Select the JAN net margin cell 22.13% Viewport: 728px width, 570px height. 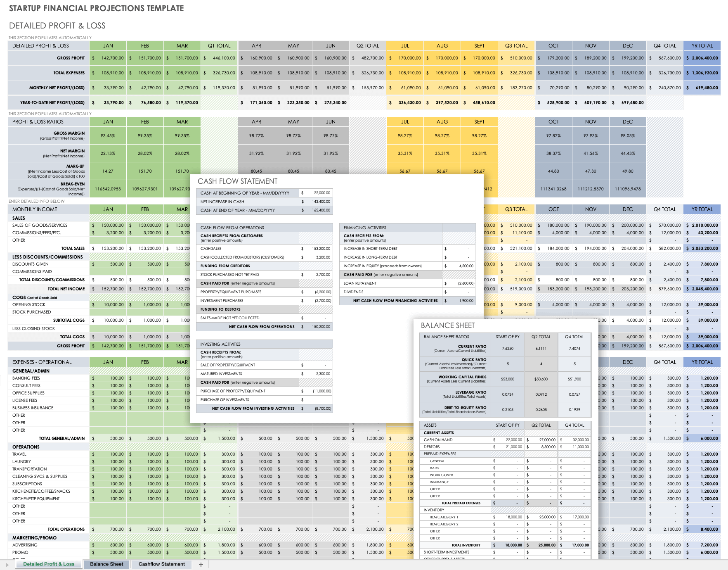click(108, 153)
